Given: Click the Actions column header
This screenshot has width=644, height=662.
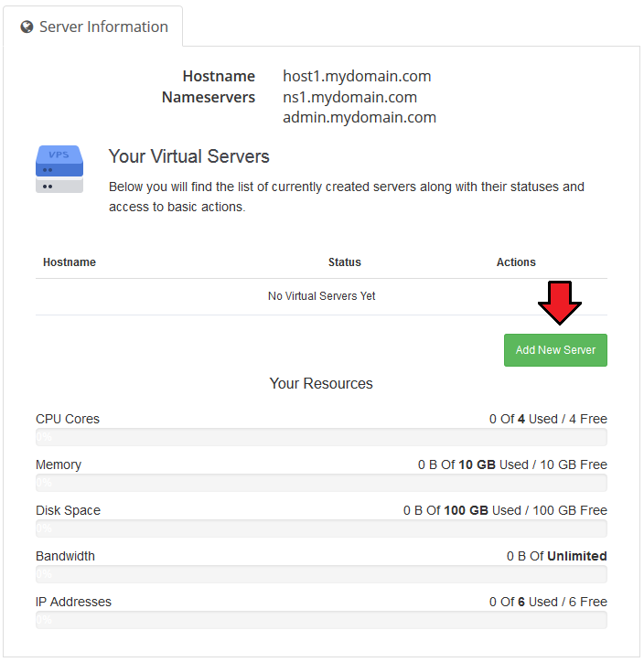Looking at the screenshot, I should 516,262.
